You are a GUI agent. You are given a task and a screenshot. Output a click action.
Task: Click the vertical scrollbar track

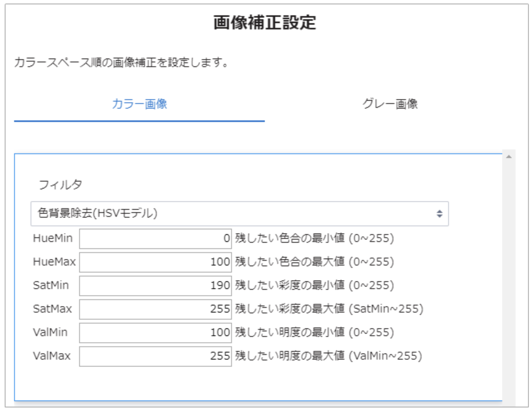508,275
